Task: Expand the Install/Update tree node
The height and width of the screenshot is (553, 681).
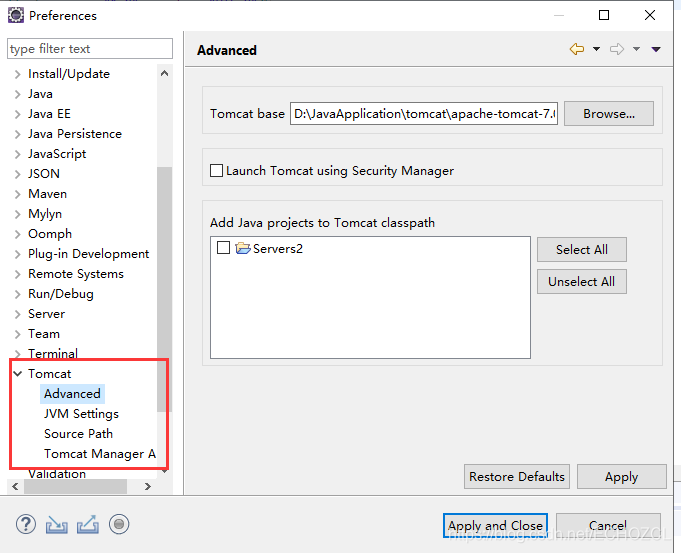Action: (x=17, y=74)
